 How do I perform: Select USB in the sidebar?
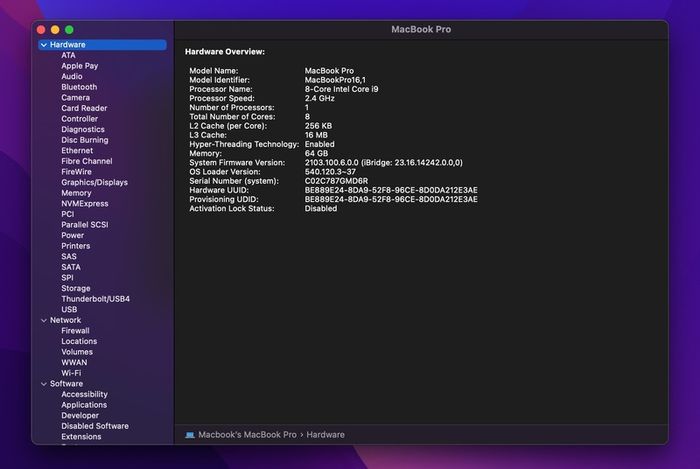[x=69, y=310]
